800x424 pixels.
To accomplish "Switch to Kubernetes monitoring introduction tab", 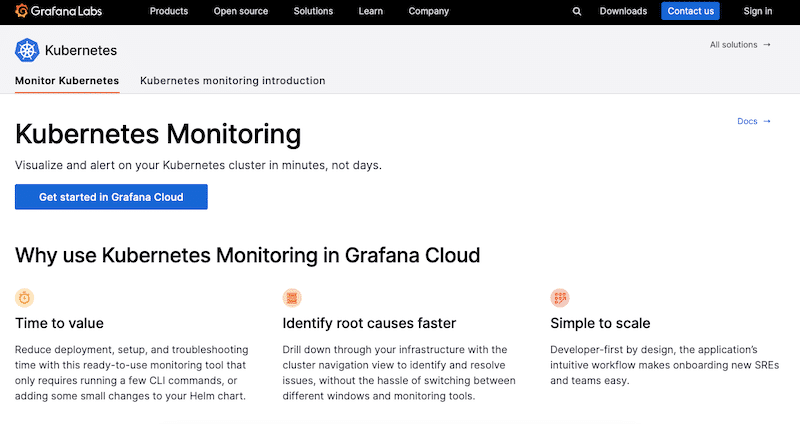I will coord(233,81).
